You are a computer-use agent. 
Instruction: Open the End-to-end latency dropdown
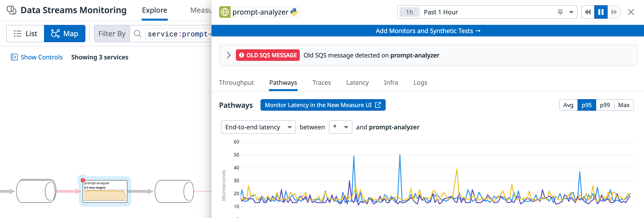pos(258,127)
